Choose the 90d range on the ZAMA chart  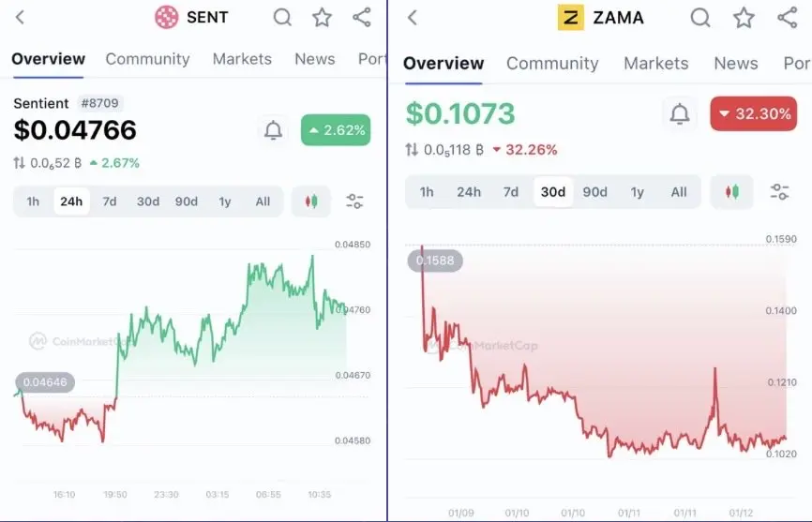(594, 192)
